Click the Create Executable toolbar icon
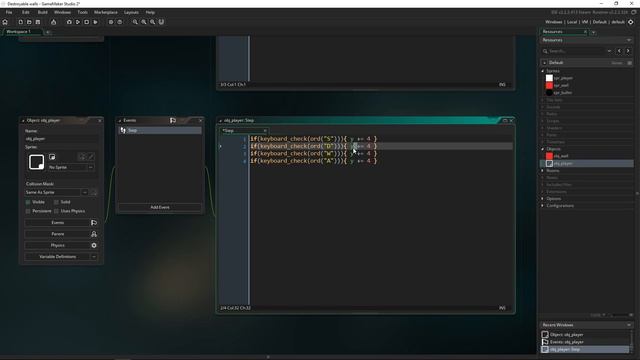 [53, 22]
